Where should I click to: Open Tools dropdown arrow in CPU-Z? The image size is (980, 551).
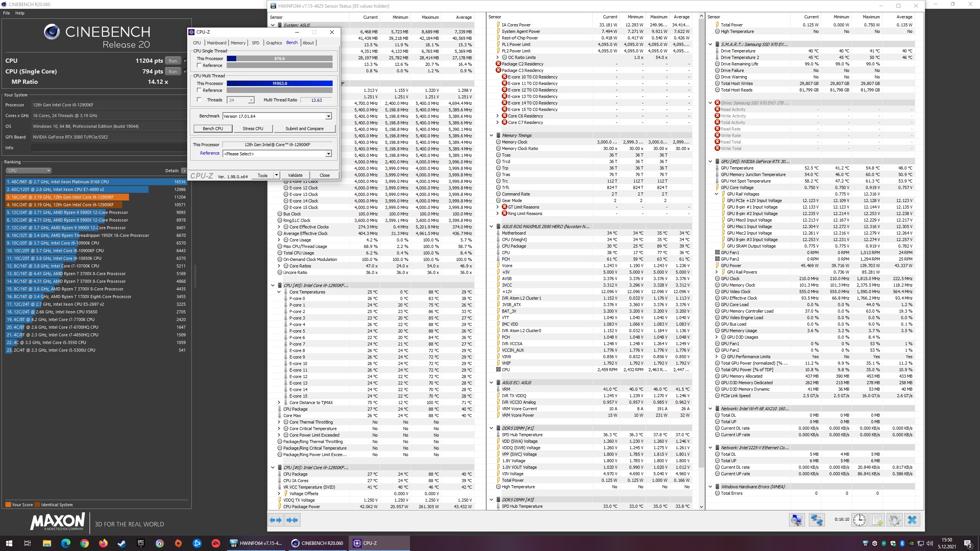pos(276,175)
